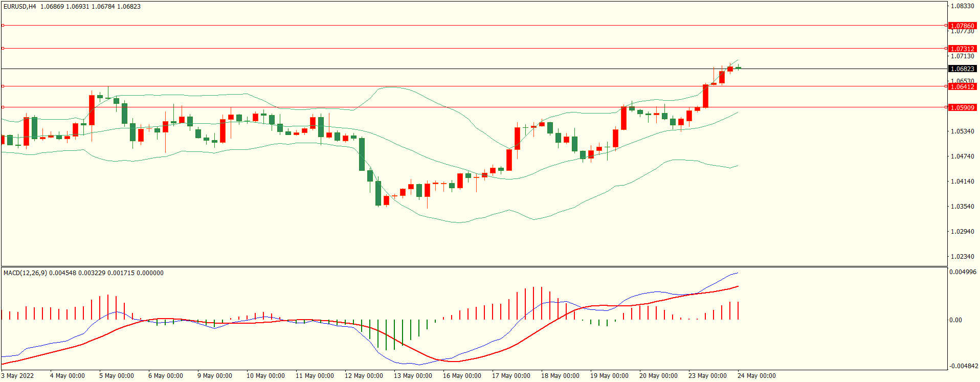Click the 0.004996 MACD scale value
980x382 pixels.
[x=963, y=272]
